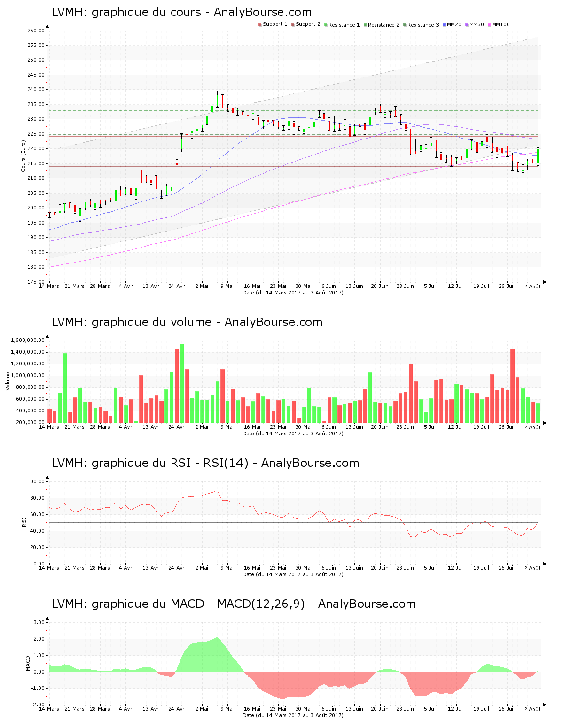This screenshot has height=728, width=564.
Task: Click the "24 Avr" date on the volume chart
Action: click(176, 427)
